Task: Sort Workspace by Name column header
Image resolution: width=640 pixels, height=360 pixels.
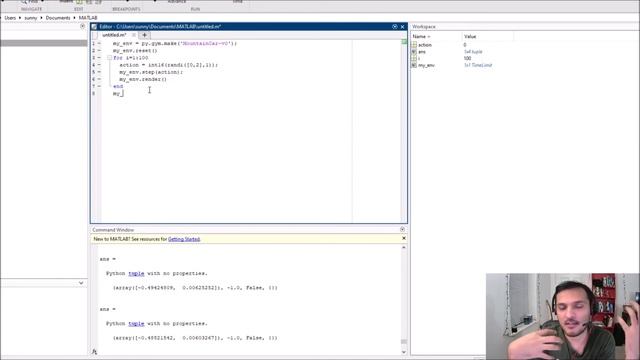Action: pyautogui.click(x=436, y=36)
